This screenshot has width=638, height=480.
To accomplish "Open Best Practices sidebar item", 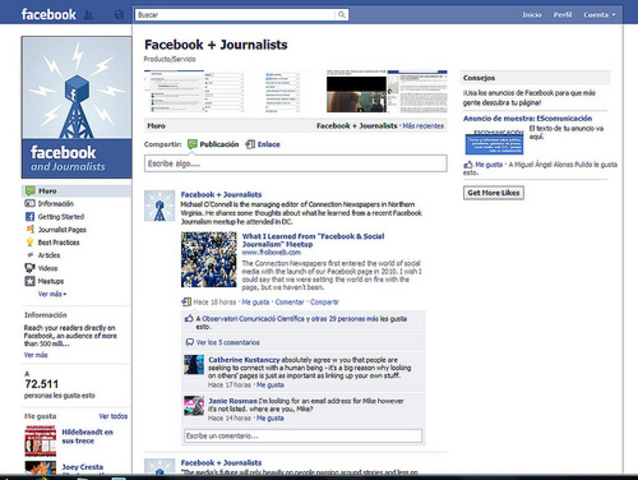I will [59, 242].
